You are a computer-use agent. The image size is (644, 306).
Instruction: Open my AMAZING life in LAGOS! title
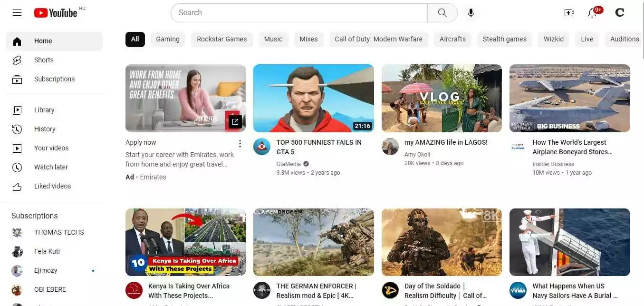coord(446,142)
